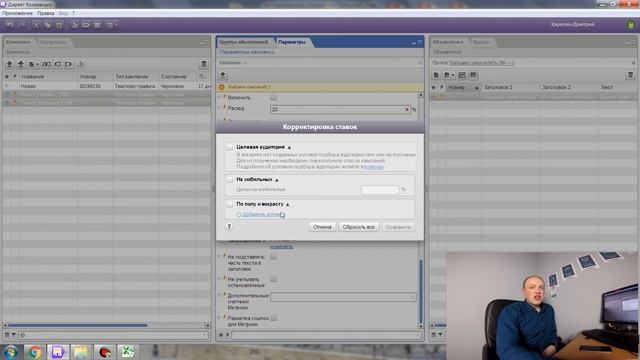Click the question mark help icon in dialog
Image resolution: width=640 pixels, height=360 pixels.
click(229, 227)
